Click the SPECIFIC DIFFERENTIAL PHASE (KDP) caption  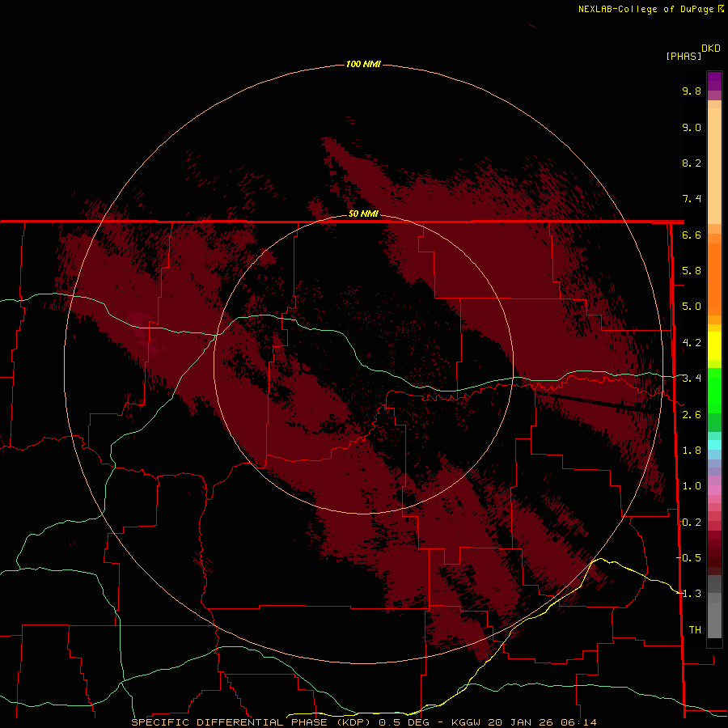pos(251,722)
